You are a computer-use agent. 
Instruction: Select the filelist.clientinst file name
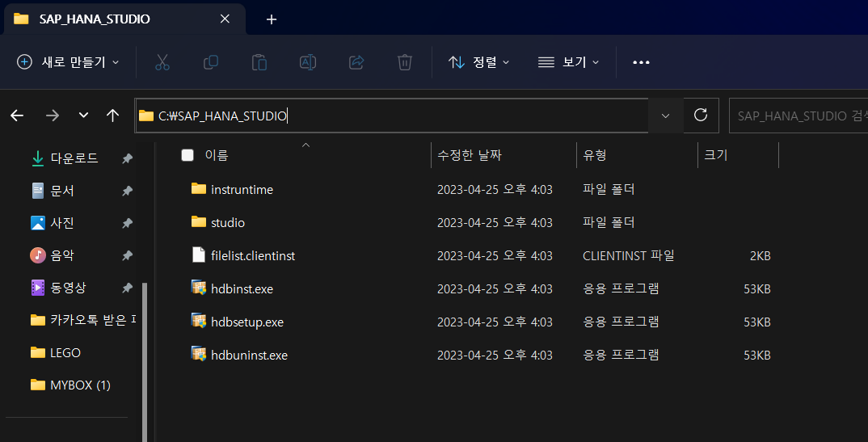tap(253, 256)
